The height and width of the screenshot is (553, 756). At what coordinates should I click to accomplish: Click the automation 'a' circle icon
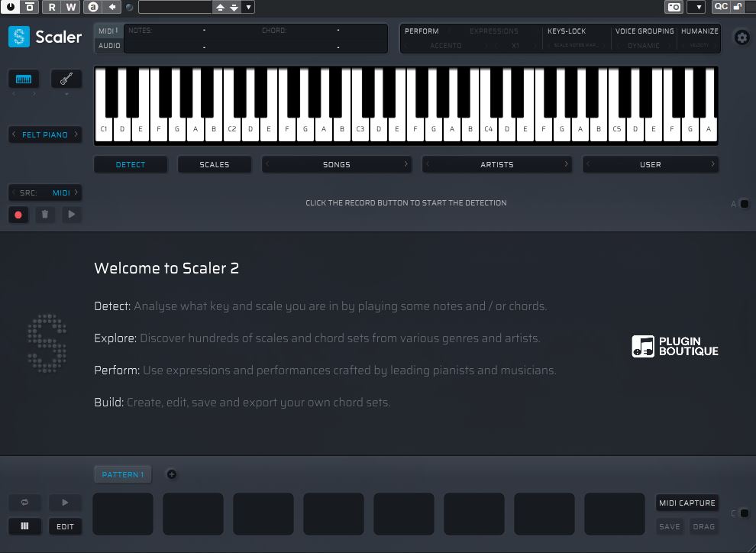[93, 7]
